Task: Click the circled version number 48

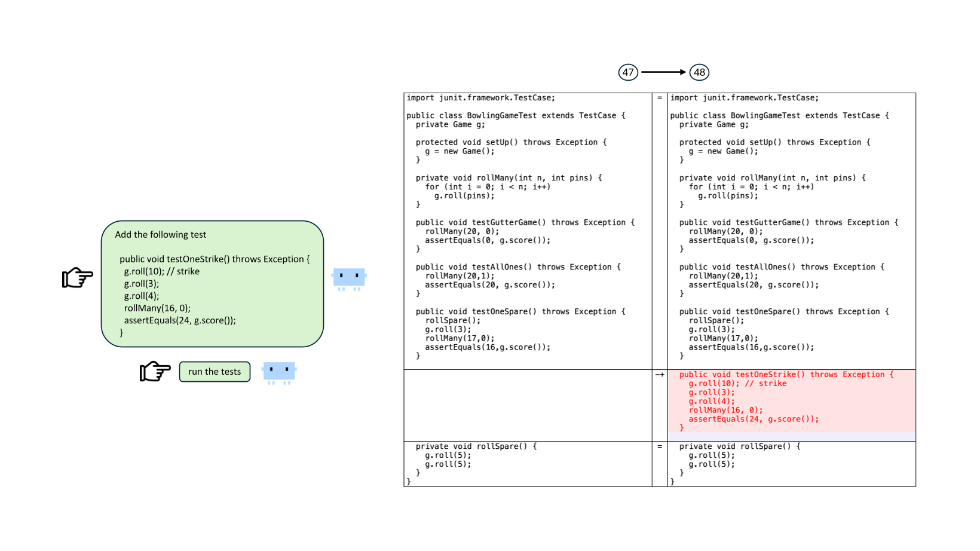Action: pyautogui.click(x=699, y=72)
